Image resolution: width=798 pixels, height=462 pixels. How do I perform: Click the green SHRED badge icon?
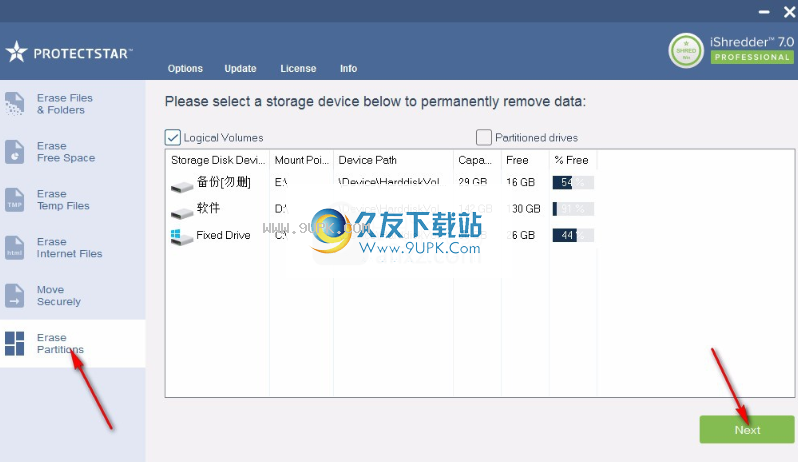click(x=686, y=50)
